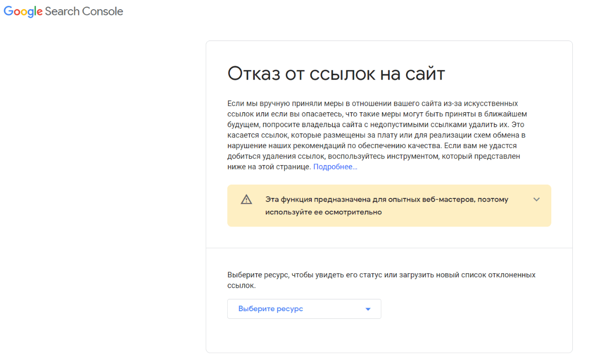This screenshot has width=598, height=364.
Task: Click paragraph starting Если мы вручную приняли
Action: click(x=377, y=135)
